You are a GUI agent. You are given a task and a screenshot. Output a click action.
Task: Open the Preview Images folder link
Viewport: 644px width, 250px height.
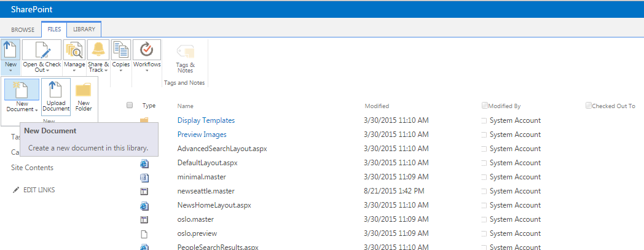point(202,135)
